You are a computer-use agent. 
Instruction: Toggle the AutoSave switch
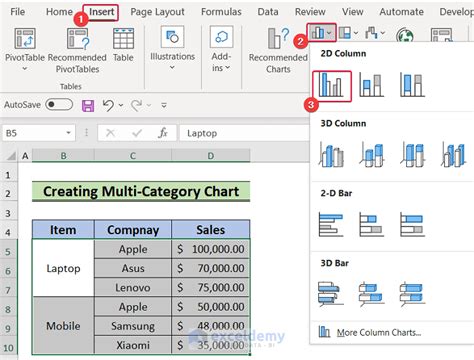pos(59,105)
